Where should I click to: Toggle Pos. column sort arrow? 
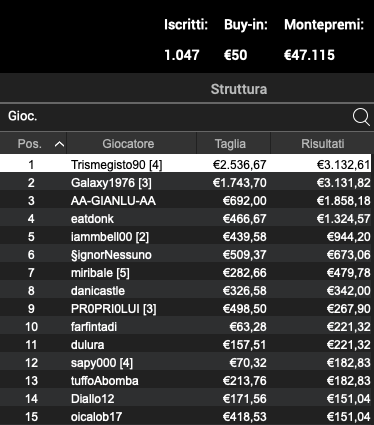[x=59, y=144]
